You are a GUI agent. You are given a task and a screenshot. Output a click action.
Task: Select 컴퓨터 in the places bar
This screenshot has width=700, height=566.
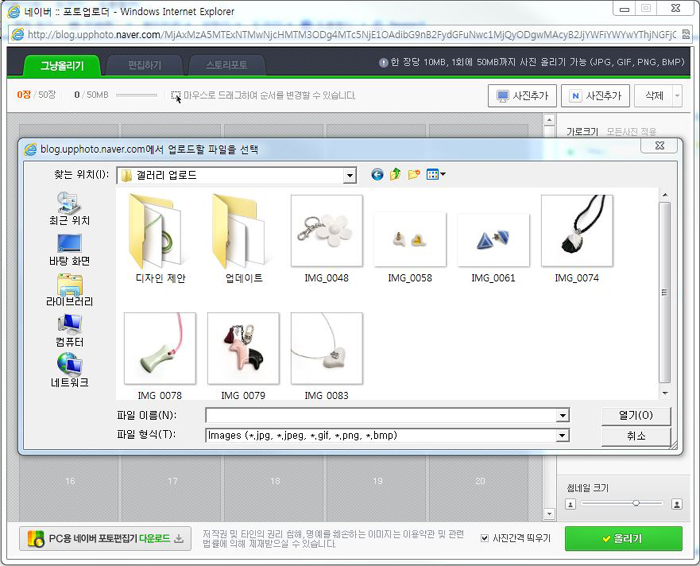tap(69, 331)
